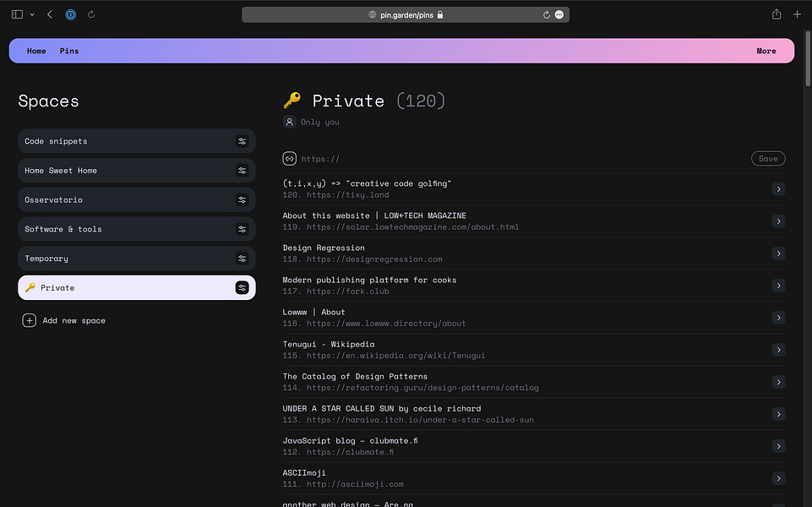Click the URL https://haraiva.itch.io/under-a-star-called-sun

point(420,419)
